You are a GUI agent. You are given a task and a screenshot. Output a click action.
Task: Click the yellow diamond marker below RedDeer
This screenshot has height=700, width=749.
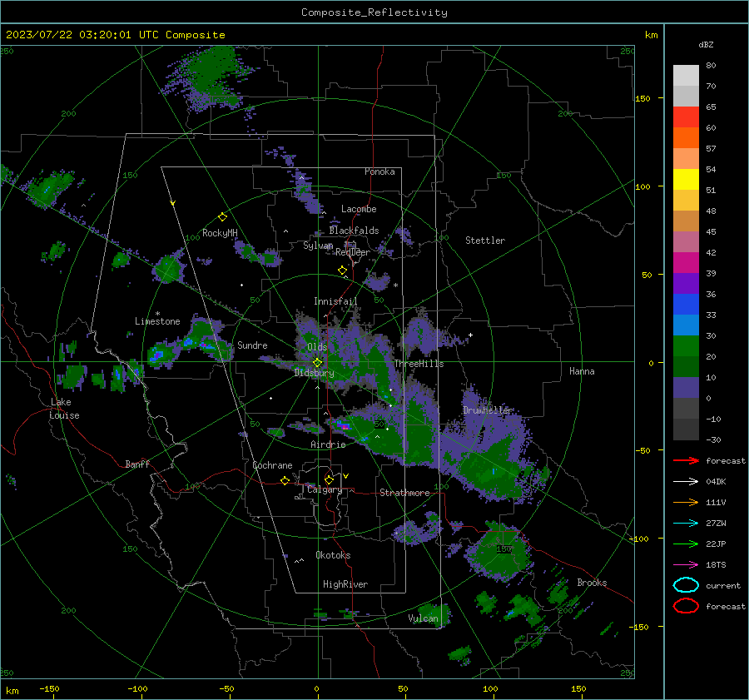coord(342,271)
